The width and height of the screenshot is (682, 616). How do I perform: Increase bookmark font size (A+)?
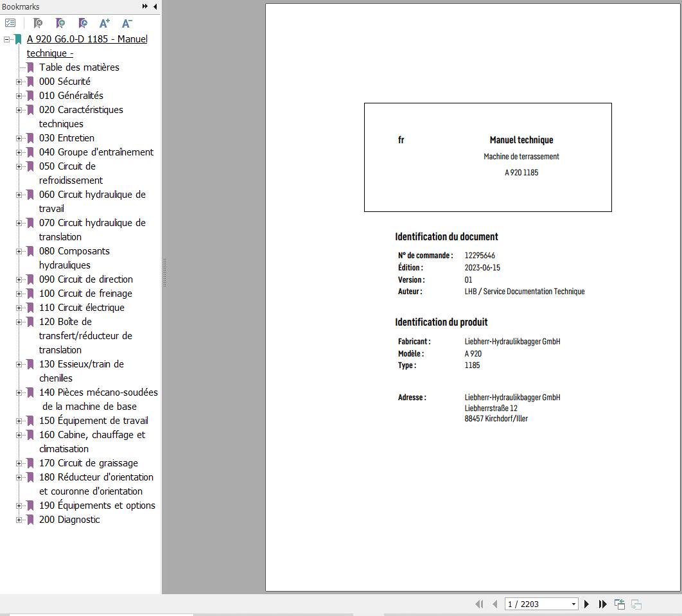pos(105,22)
